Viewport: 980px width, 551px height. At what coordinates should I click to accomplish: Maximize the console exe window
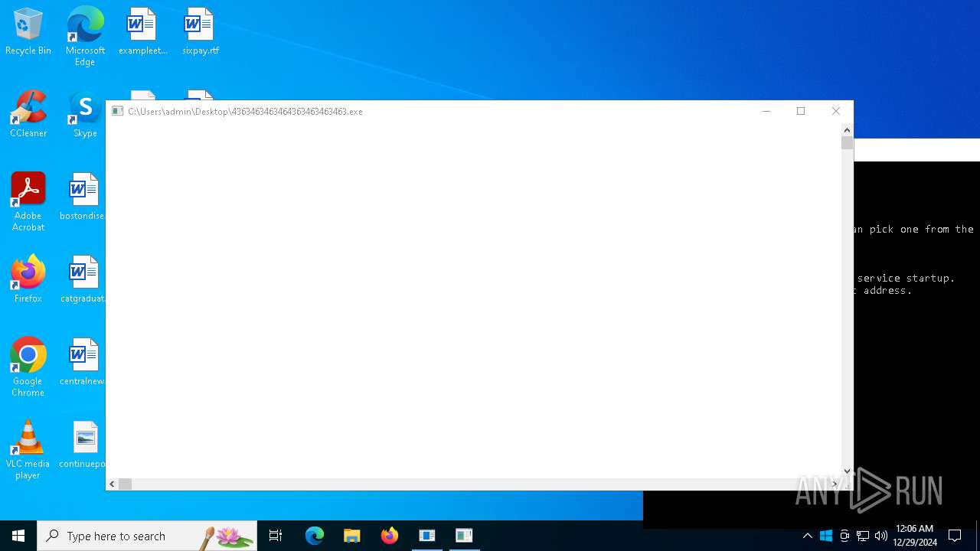(x=801, y=111)
